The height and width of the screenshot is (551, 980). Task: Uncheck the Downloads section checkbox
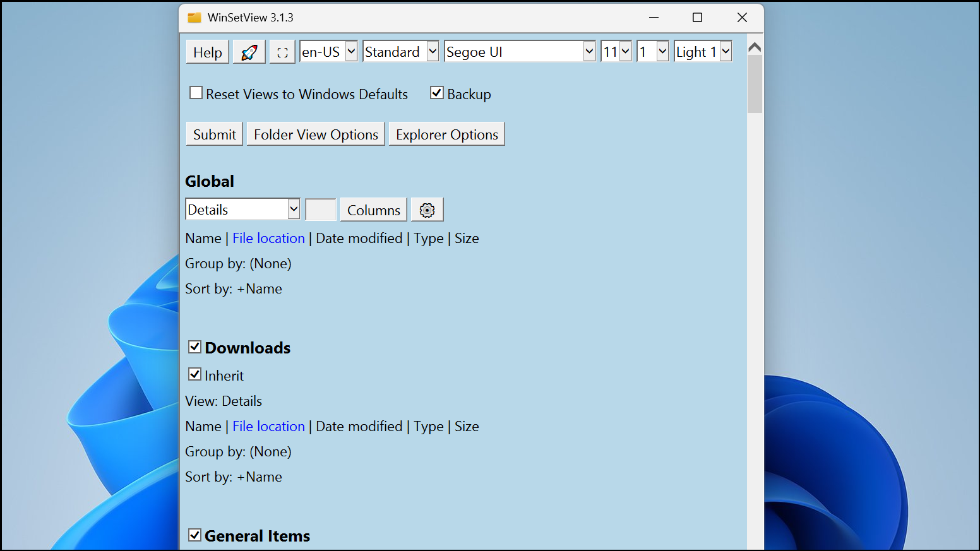(195, 347)
